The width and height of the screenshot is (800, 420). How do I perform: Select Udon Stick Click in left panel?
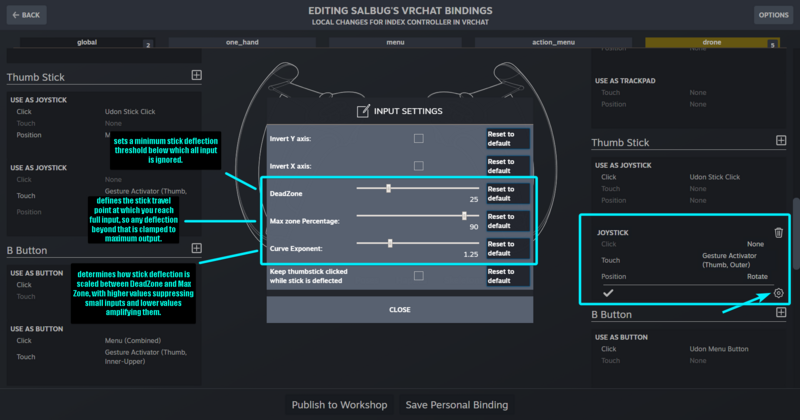point(130,111)
